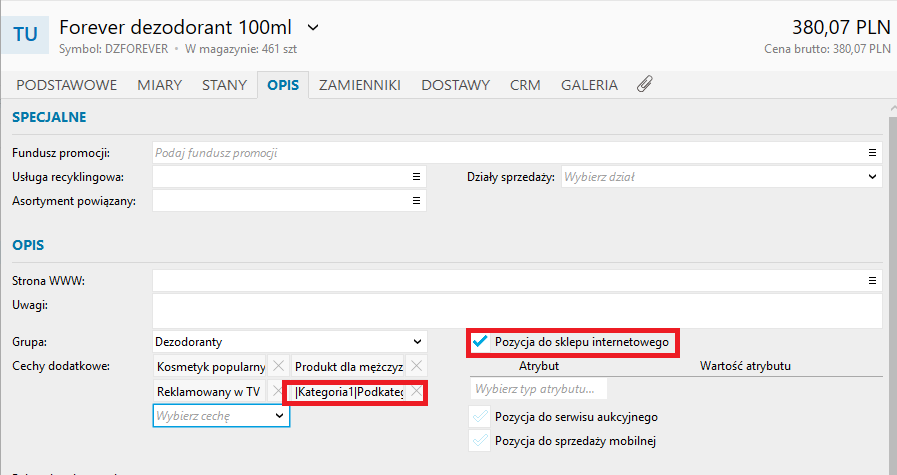Open the STANY tab
This screenshot has height=475, width=897.
(224, 85)
